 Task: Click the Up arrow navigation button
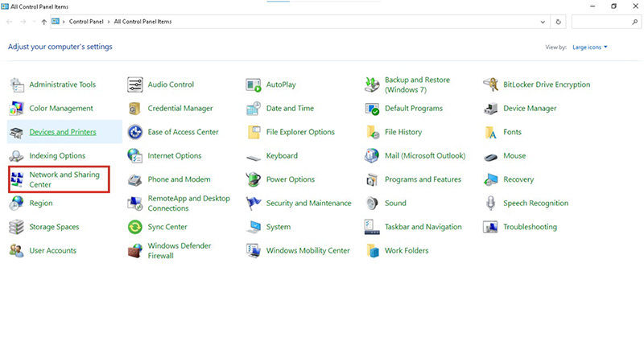tap(43, 22)
